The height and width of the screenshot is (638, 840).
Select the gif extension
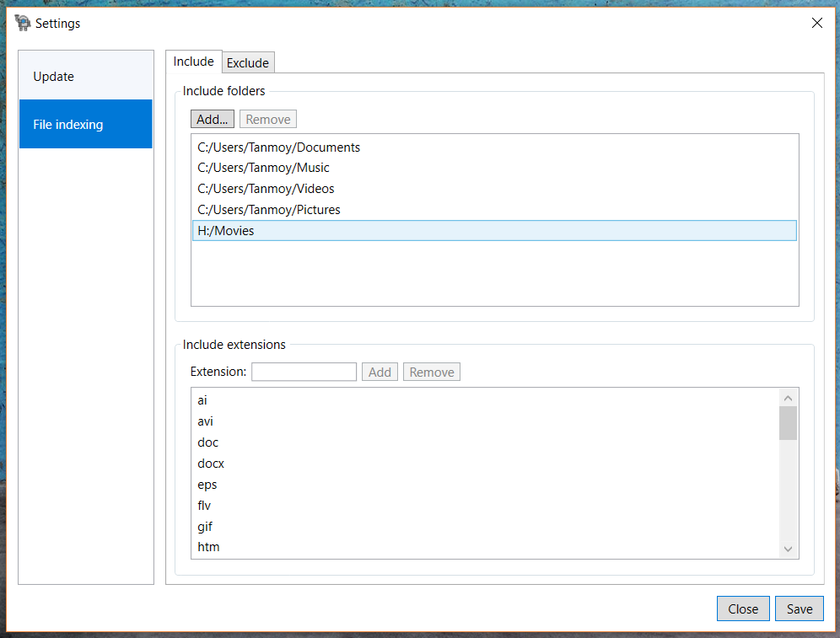[x=485, y=526]
